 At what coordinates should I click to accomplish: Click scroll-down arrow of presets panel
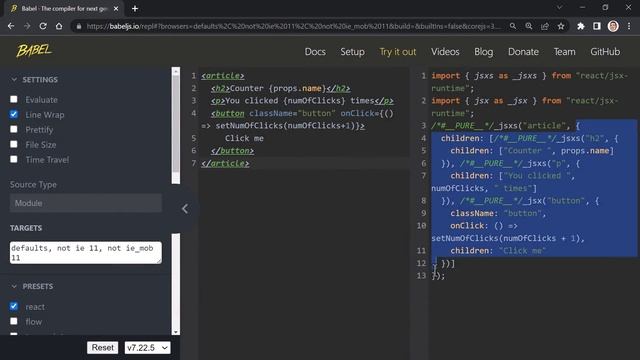pyautogui.click(x=176, y=332)
